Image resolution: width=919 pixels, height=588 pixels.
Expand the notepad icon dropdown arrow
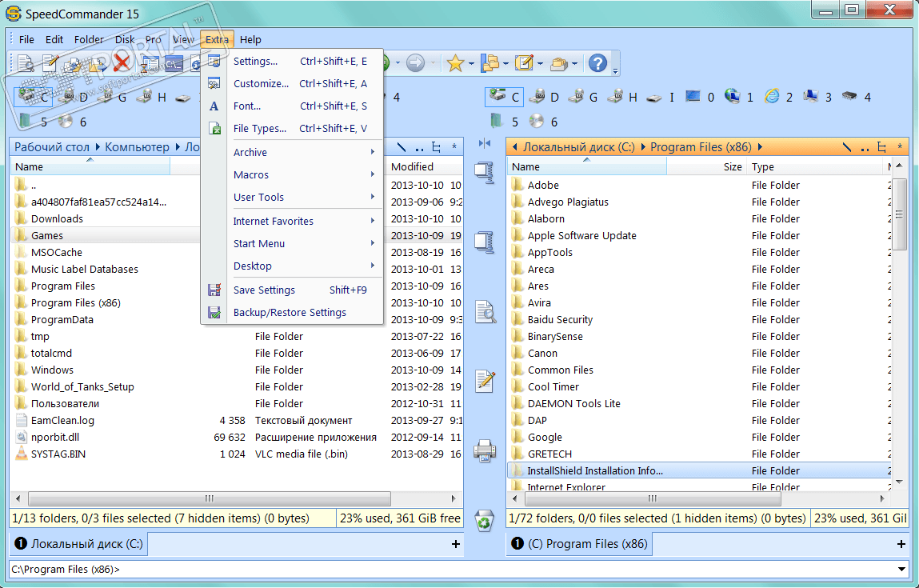coord(540,63)
